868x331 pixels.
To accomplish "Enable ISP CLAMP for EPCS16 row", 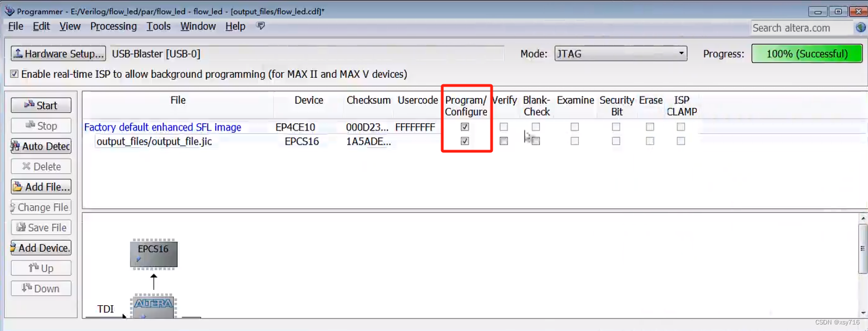I will click(681, 141).
